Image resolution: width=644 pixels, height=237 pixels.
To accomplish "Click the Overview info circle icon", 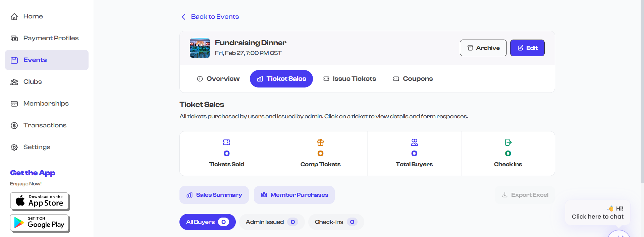I will point(200,79).
